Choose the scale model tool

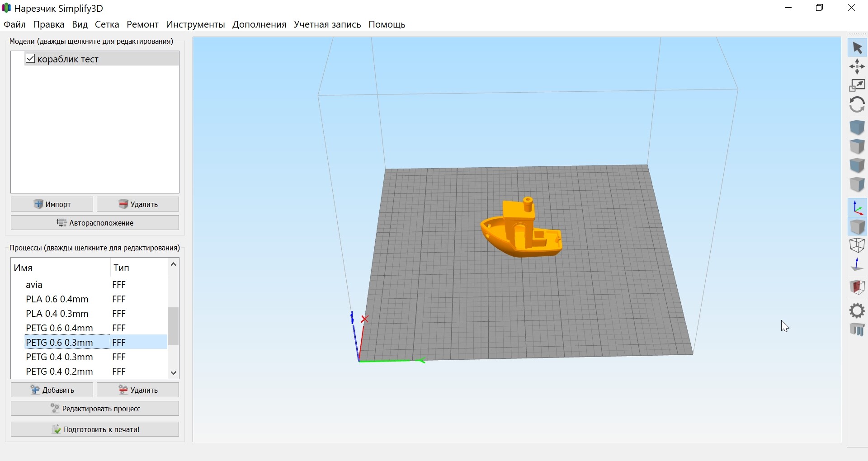(x=858, y=85)
